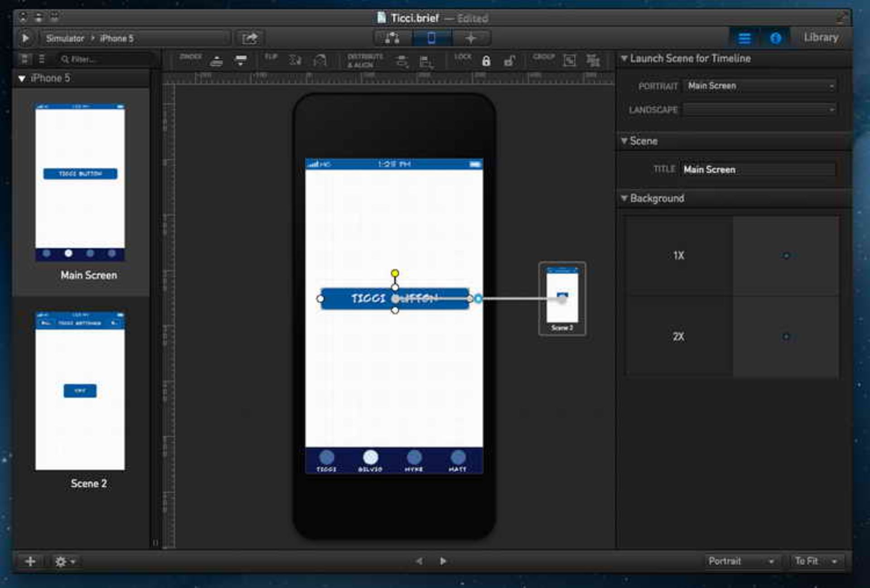Open the Portrait launch scene dropdown
The width and height of the screenshot is (870, 588).
pyautogui.click(x=760, y=86)
